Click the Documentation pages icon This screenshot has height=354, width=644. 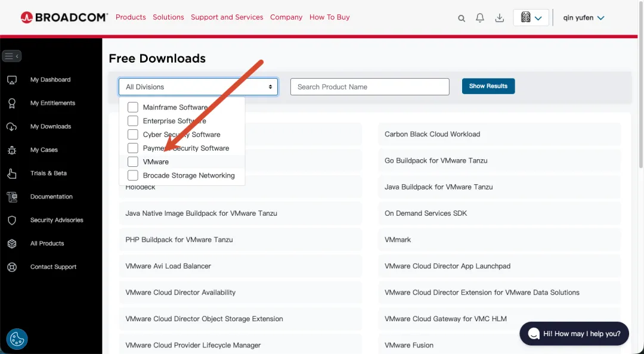pos(12,197)
